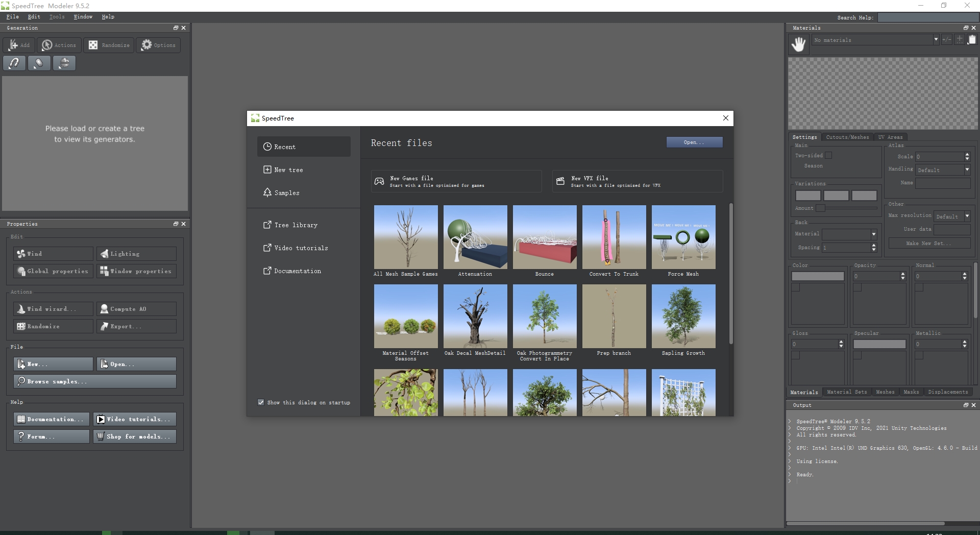Click the hand icon in the Materials panel
This screenshot has height=535, width=980.
click(x=798, y=44)
